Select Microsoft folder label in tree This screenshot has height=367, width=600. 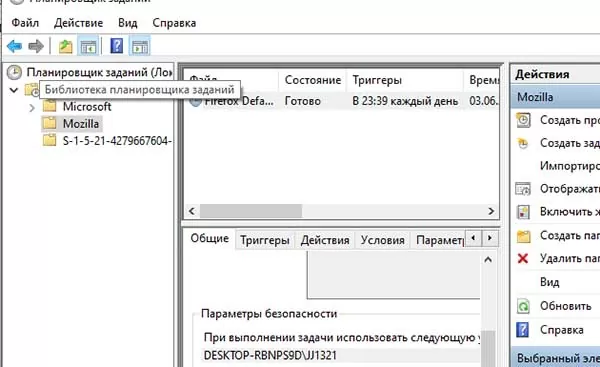click(x=87, y=106)
